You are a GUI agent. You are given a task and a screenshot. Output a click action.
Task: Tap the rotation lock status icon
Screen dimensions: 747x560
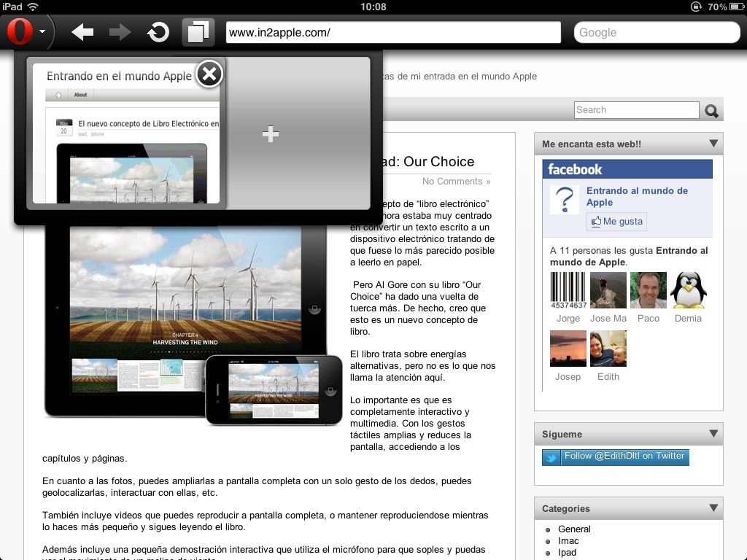point(696,7)
